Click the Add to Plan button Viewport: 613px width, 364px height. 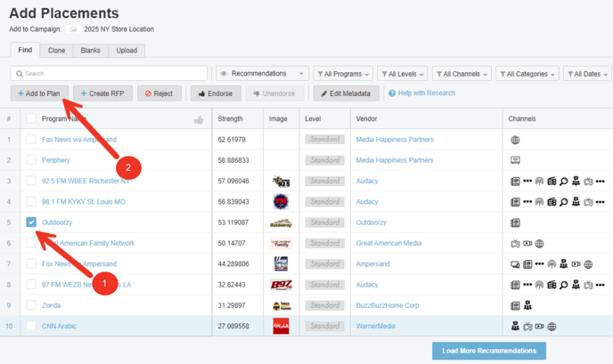39,93
